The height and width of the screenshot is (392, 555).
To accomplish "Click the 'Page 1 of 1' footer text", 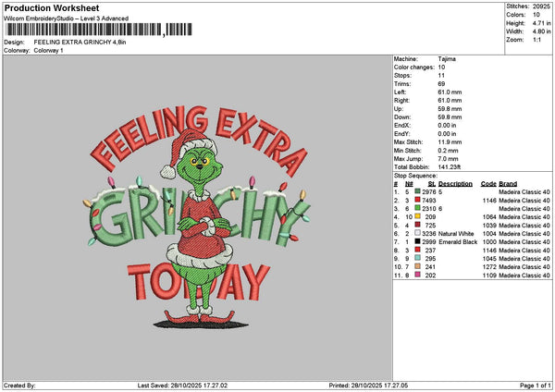I will (536, 386).
